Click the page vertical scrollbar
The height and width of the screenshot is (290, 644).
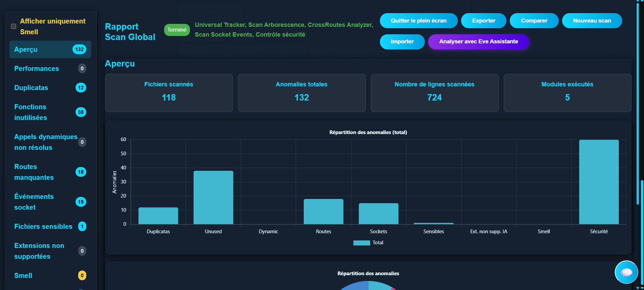[638, 101]
